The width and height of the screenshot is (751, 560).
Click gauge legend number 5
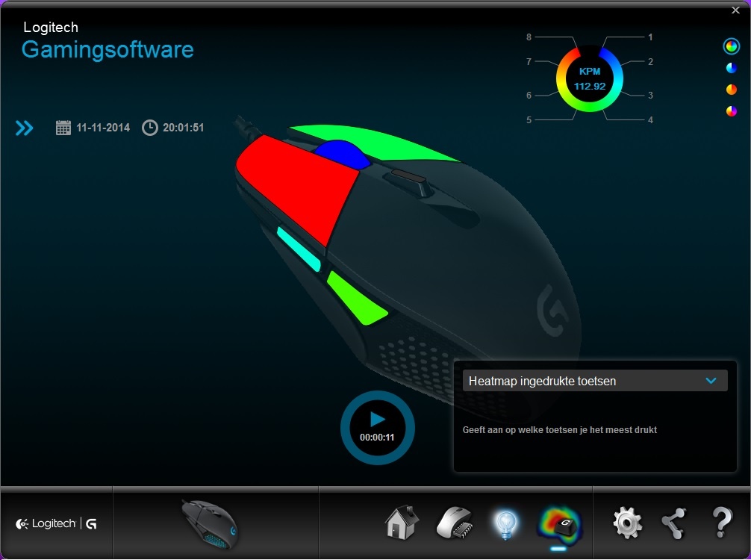coord(529,119)
